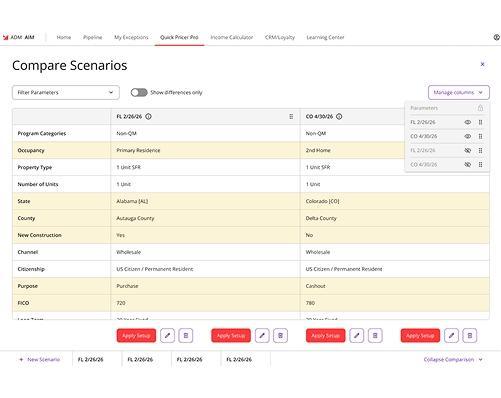Click pencil edit icon after first Apply Setup button

point(167,335)
